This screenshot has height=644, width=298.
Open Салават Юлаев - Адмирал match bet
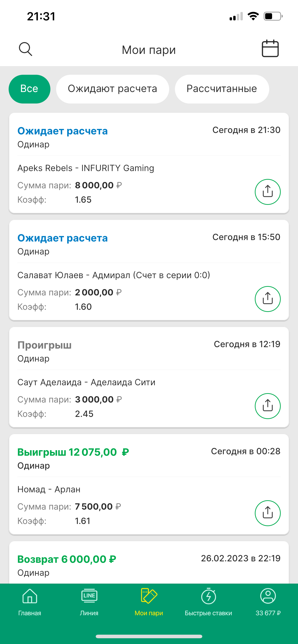(x=113, y=275)
